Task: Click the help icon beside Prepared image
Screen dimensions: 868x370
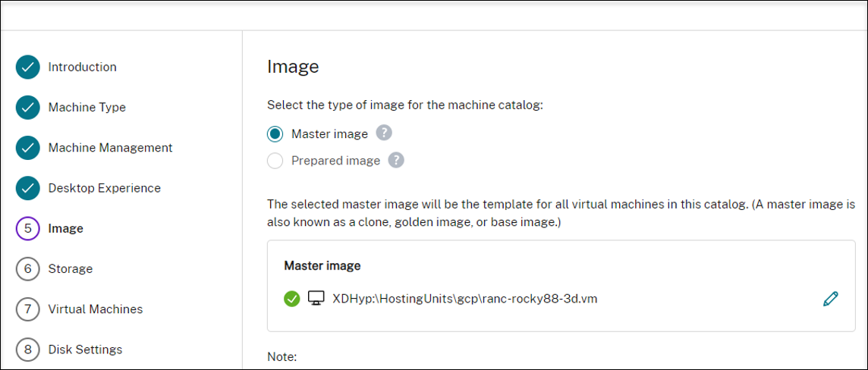Action: click(396, 160)
